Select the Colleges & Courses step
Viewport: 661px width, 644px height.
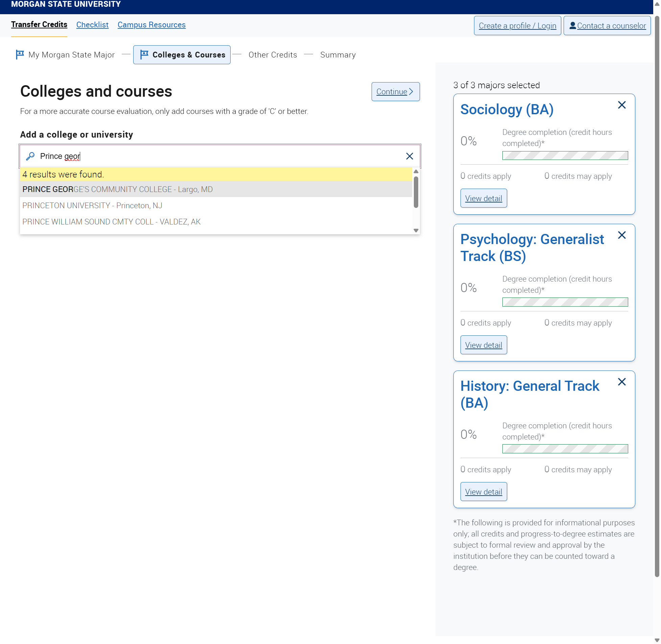pyautogui.click(x=182, y=55)
